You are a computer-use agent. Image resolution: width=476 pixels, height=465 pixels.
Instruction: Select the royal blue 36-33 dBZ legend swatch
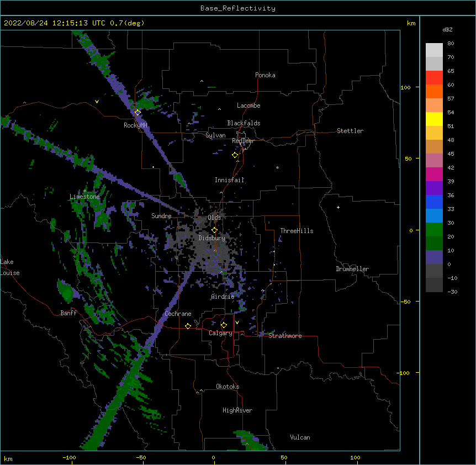(434, 202)
